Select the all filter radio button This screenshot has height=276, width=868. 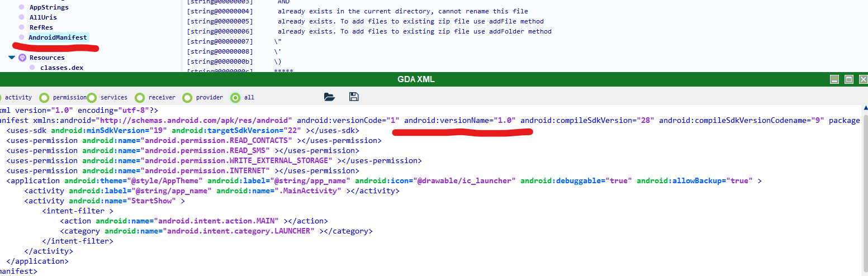[x=235, y=97]
